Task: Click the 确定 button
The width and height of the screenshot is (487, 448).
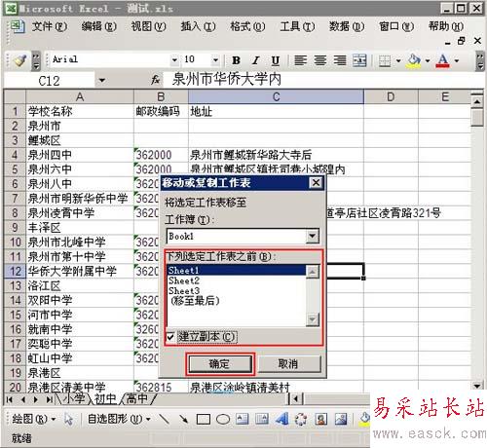Action: (x=220, y=364)
